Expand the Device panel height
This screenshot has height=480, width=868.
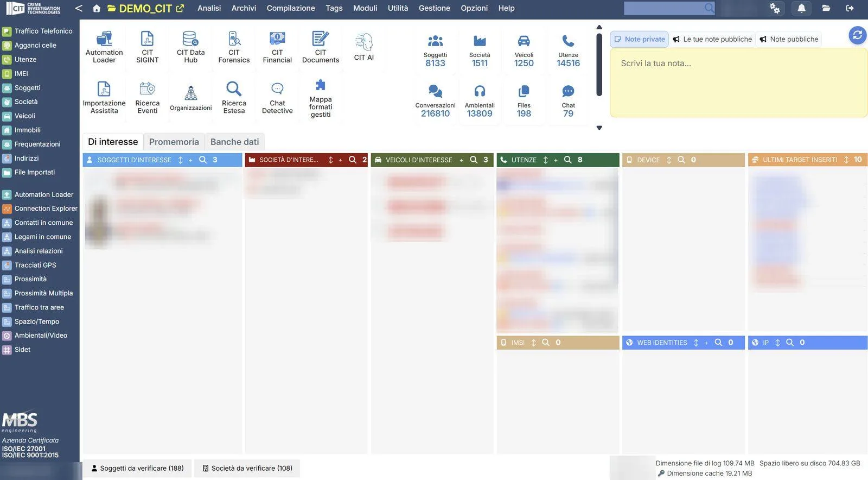pyautogui.click(x=669, y=160)
